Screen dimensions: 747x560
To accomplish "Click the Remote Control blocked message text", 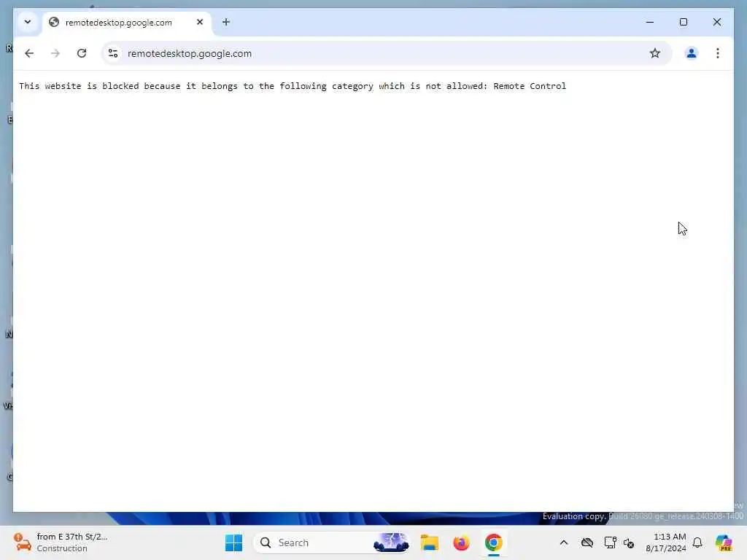I will [x=292, y=86].
